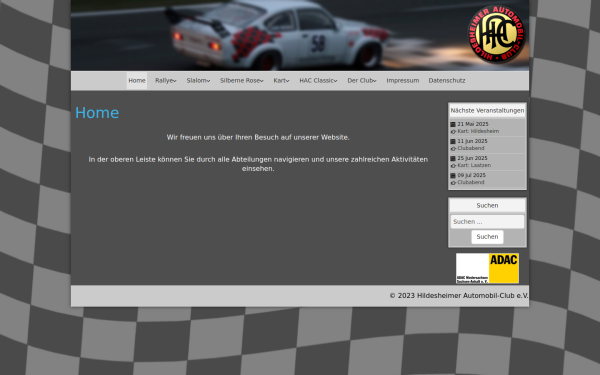The image size is (600, 375).
Task: Open the Impressum page
Action: (403, 81)
